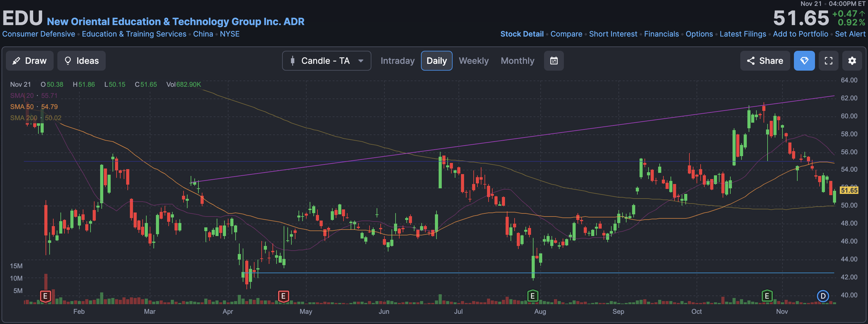Click the blue dividend D marker in November
Viewport: 868px width, 324px height.
point(823,296)
